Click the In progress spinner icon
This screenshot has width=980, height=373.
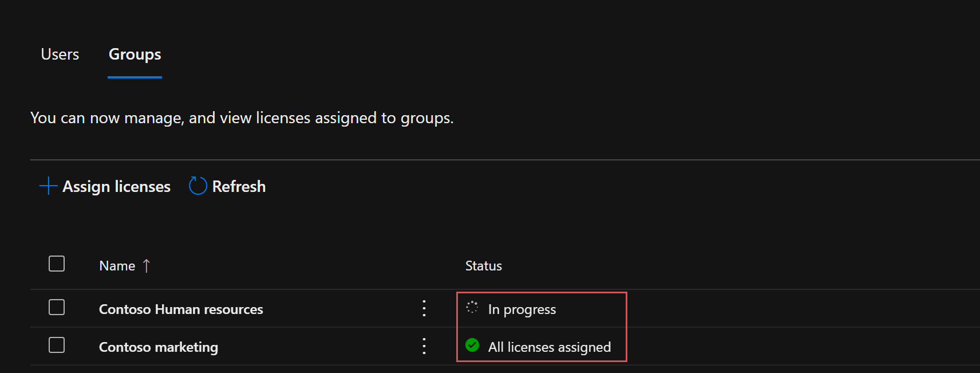472,308
